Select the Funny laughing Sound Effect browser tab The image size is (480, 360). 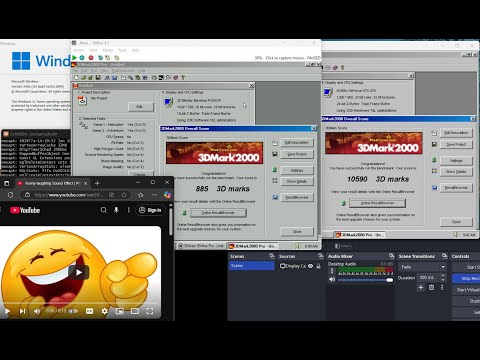click(53, 183)
